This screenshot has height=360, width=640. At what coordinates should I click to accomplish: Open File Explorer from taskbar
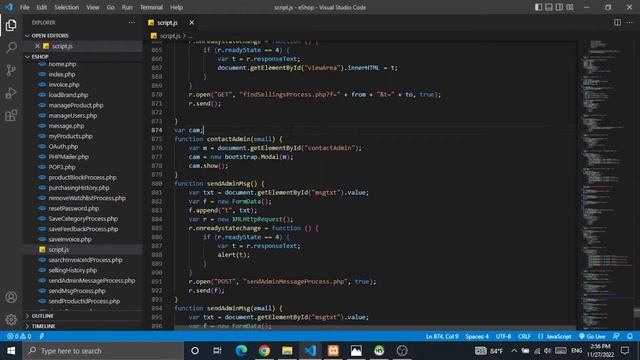coord(287,351)
